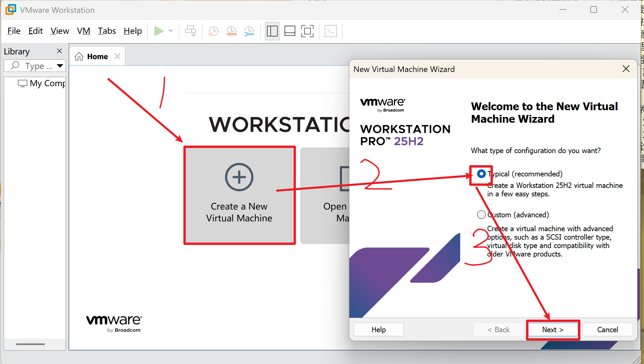Click the Open a Virtual Machine tile

point(325,195)
